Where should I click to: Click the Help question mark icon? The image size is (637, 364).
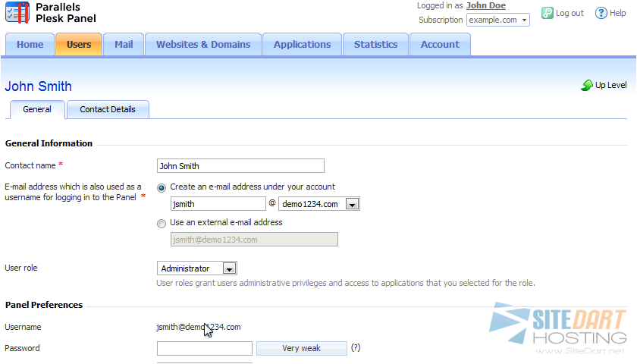click(x=601, y=13)
